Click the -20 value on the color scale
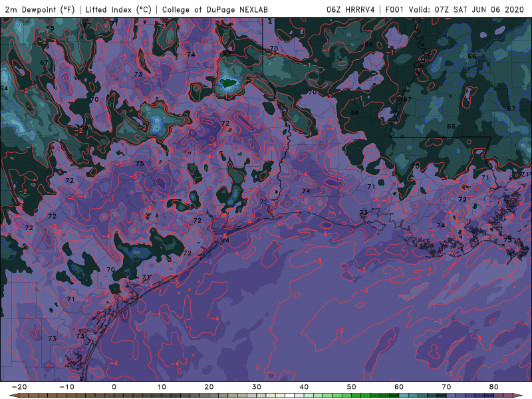 point(19,387)
